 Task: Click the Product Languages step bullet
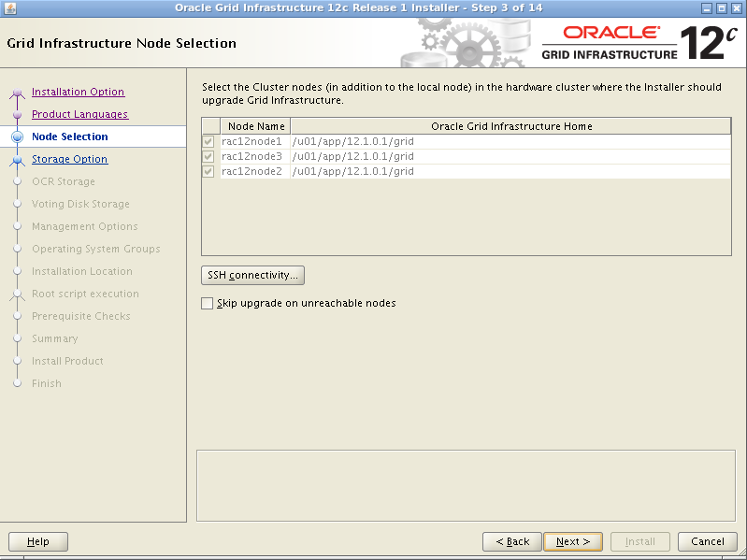tap(17, 115)
